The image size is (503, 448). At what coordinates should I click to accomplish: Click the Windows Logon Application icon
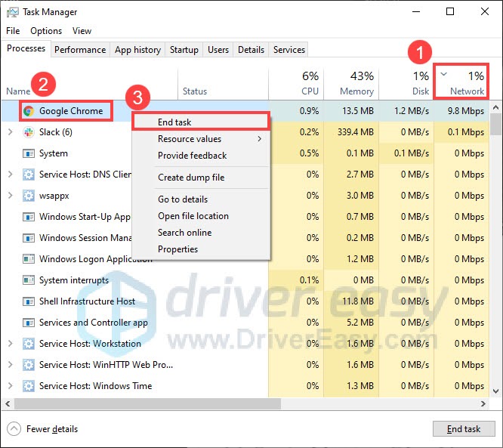(x=29, y=259)
